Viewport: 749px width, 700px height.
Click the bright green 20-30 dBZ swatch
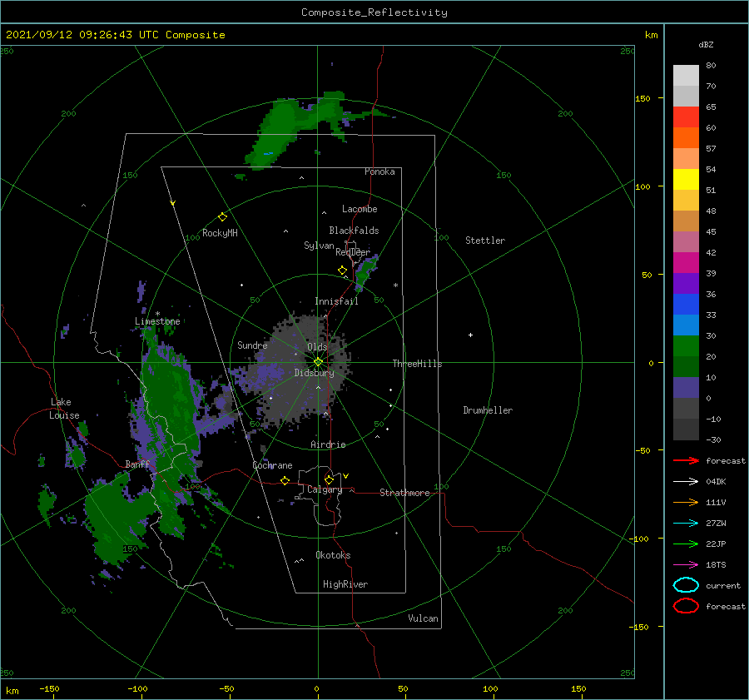coord(686,346)
